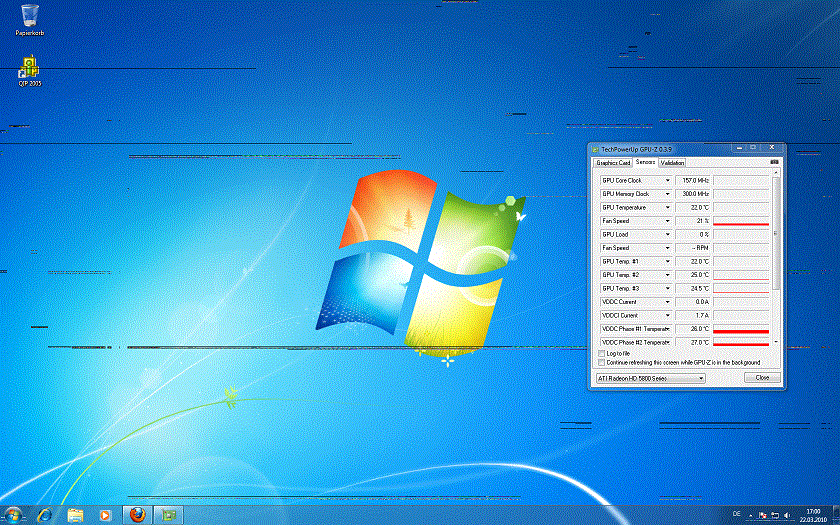Open the network tray icon
Screen dimensions: 840x525
pos(775,515)
